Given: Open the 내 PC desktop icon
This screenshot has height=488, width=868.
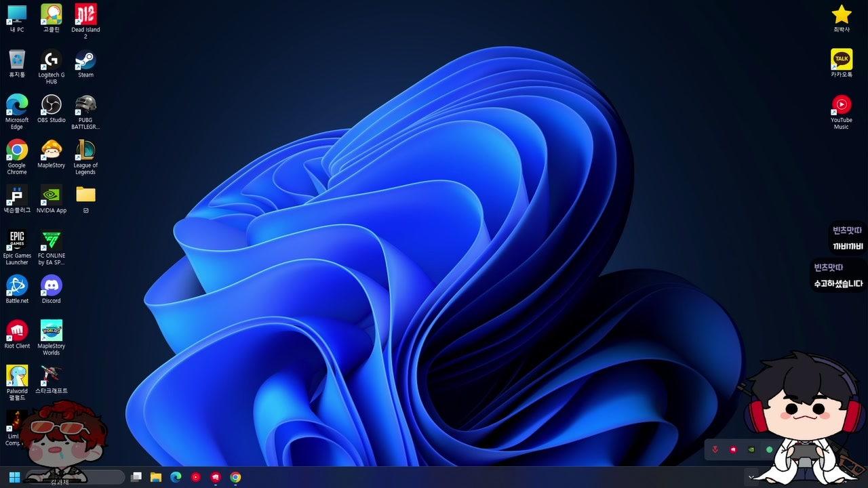Looking at the screenshot, I should coord(17,18).
